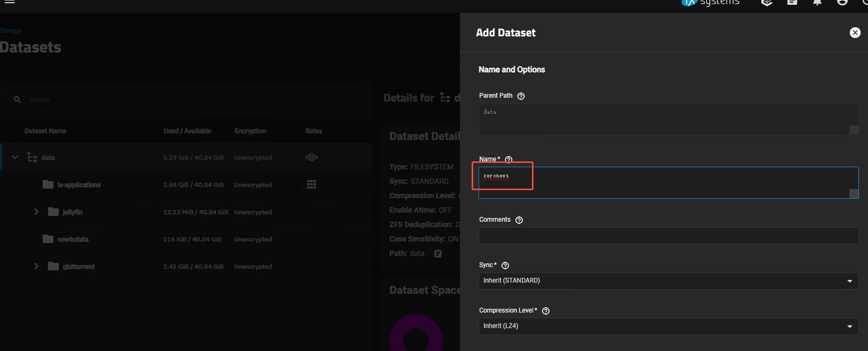
Task: Open Compression Level help tooltip
Action: click(546, 311)
